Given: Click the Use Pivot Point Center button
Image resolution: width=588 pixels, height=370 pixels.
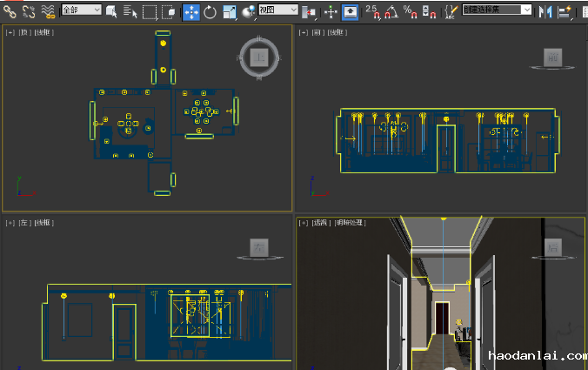Looking at the screenshot, I should [309, 12].
